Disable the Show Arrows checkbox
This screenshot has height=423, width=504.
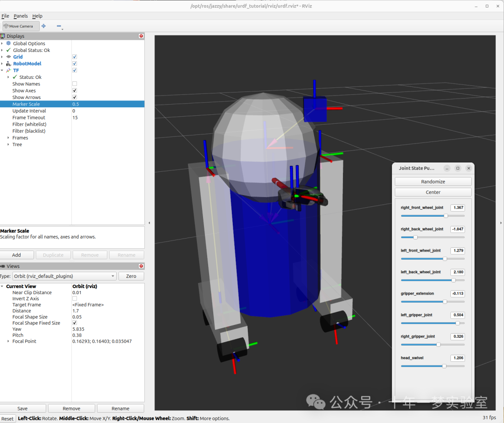pos(75,97)
